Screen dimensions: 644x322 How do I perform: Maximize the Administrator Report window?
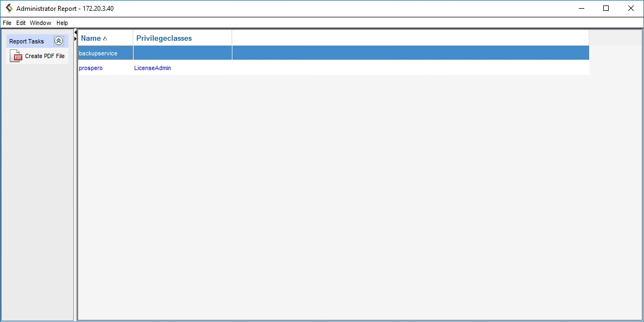(606, 8)
